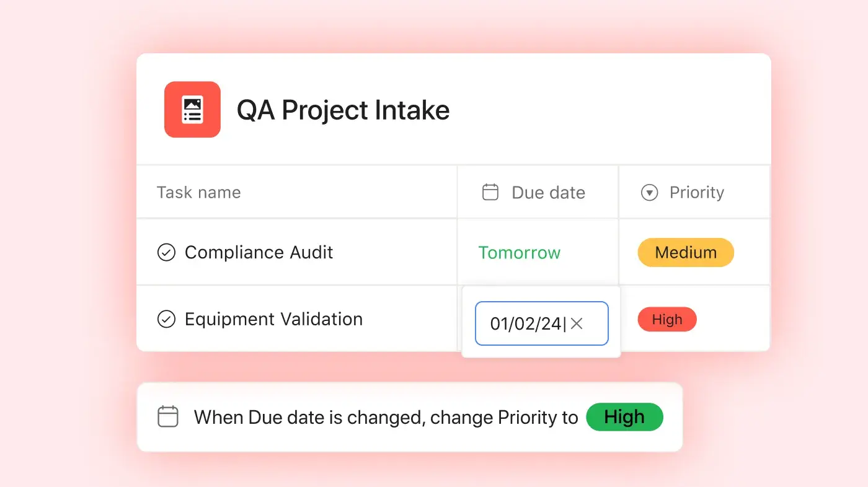868x487 pixels.
Task: Open the Priority column dropdown arrow icon
Action: pos(649,193)
